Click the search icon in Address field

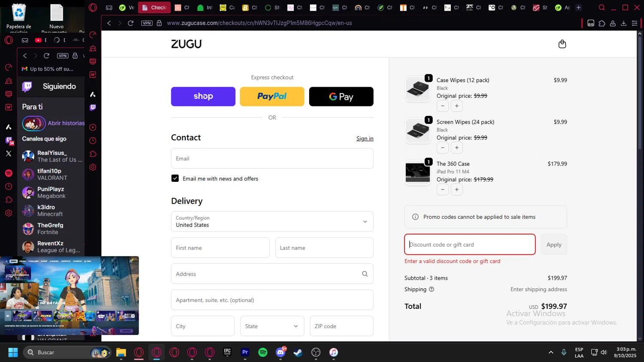[365, 274]
